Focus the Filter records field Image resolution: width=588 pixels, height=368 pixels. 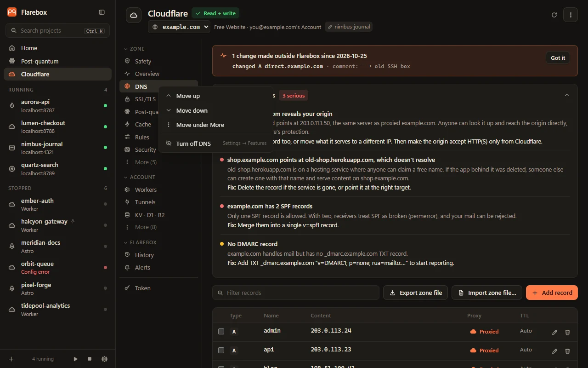point(296,293)
